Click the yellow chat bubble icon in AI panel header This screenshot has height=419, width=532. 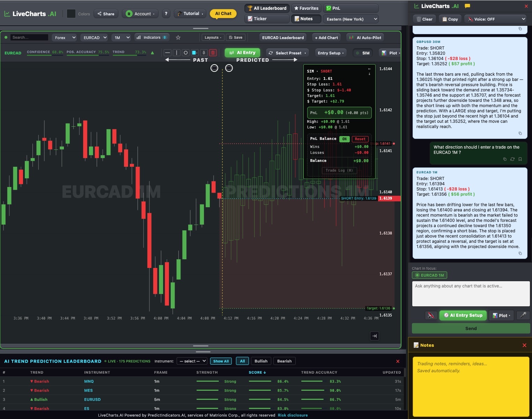click(467, 6)
